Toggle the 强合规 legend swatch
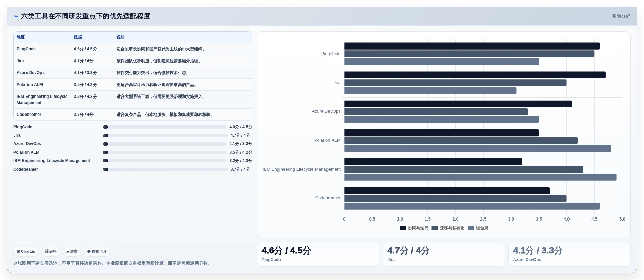Viewport: 644px width, 280px height. 471,228
